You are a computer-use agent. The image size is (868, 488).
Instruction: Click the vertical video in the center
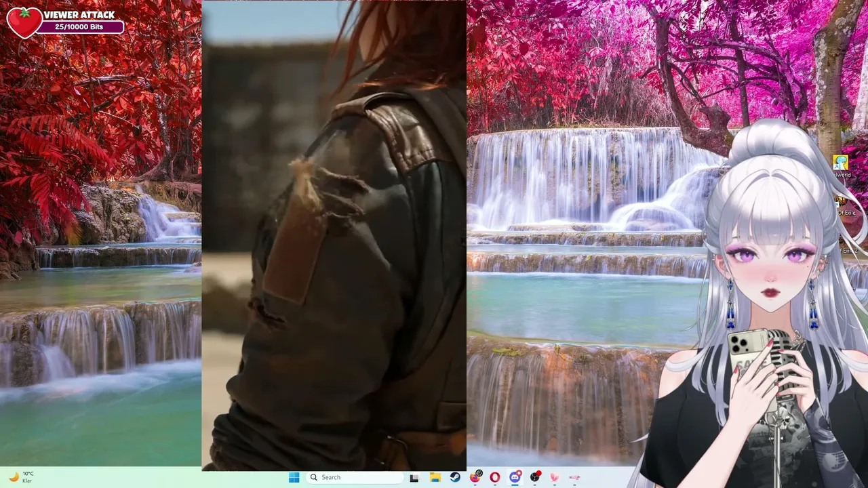(x=334, y=235)
